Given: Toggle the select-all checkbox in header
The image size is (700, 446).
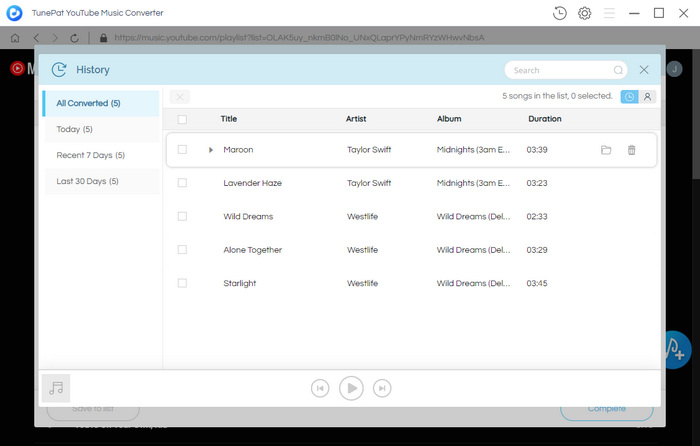Looking at the screenshot, I should click(182, 119).
